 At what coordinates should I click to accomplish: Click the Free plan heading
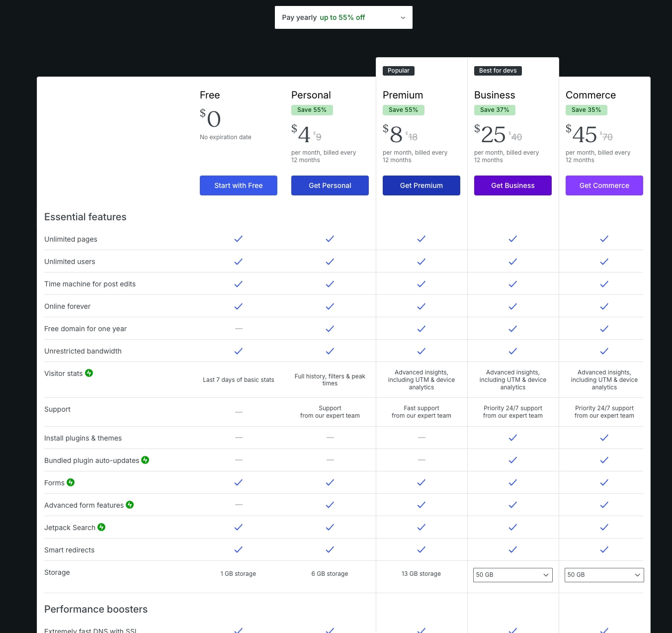pyautogui.click(x=210, y=95)
